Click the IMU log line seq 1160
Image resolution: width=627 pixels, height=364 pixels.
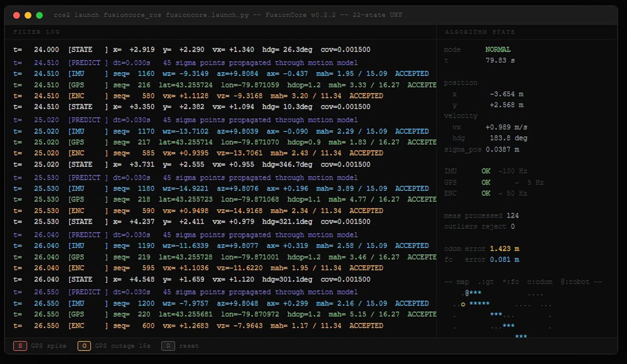(221, 74)
